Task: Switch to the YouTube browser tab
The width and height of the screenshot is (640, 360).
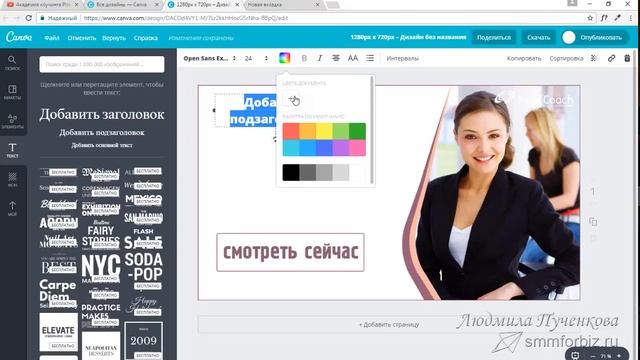Action: tap(42, 5)
